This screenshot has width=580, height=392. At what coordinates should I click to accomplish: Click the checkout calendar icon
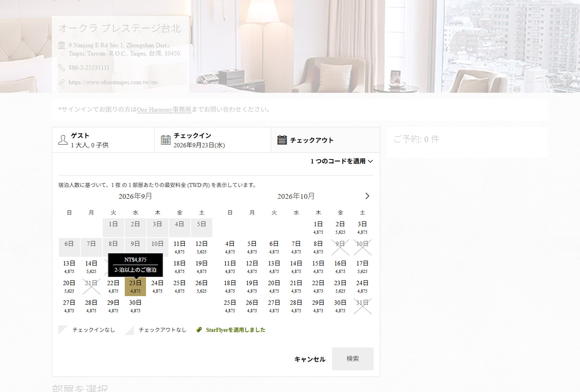pyautogui.click(x=282, y=140)
